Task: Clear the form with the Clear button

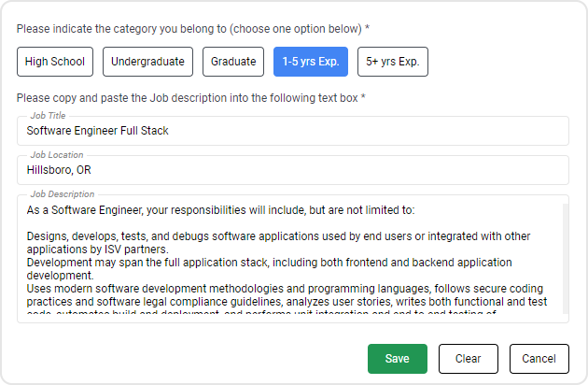Action: tap(468, 358)
